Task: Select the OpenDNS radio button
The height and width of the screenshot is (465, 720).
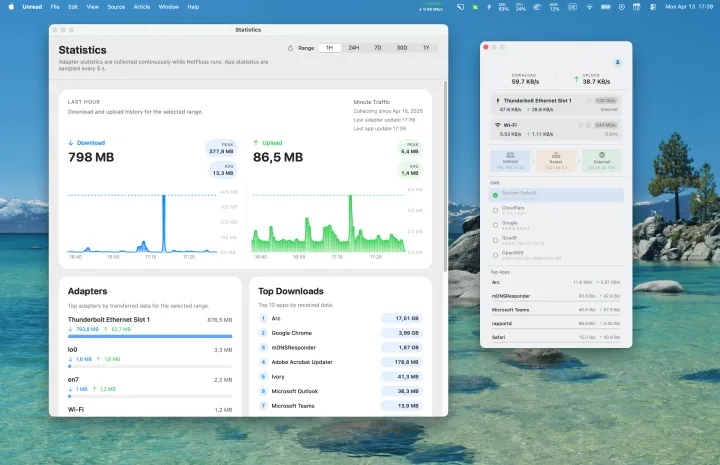Action: [x=495, y=255]
